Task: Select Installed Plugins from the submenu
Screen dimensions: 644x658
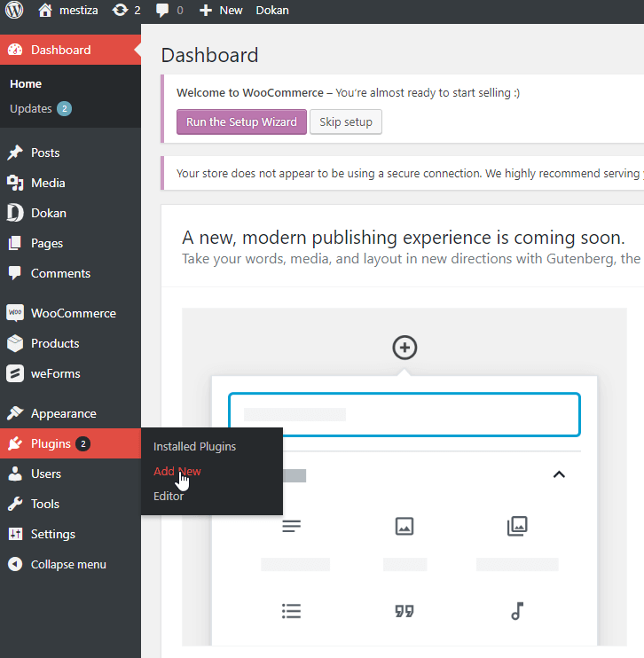Action: point(195,447)
